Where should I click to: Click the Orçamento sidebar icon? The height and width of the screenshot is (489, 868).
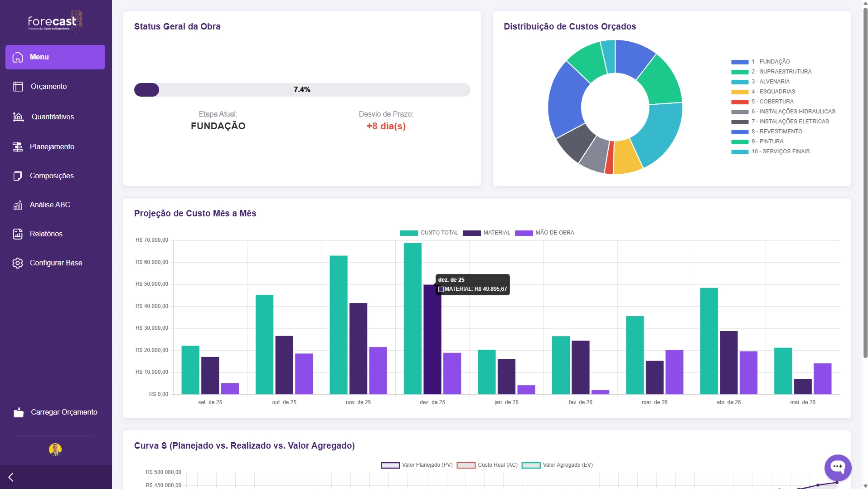click(18, 87)
